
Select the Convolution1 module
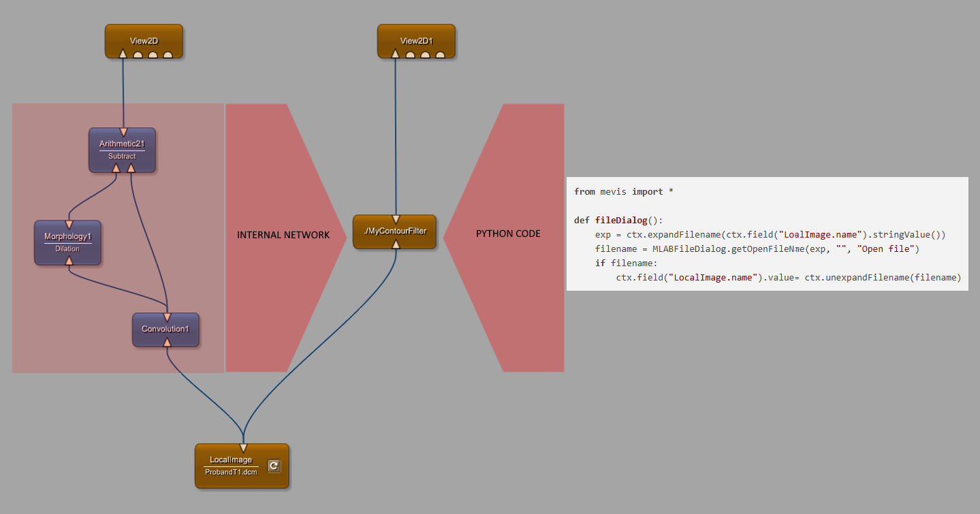(165, 330)
